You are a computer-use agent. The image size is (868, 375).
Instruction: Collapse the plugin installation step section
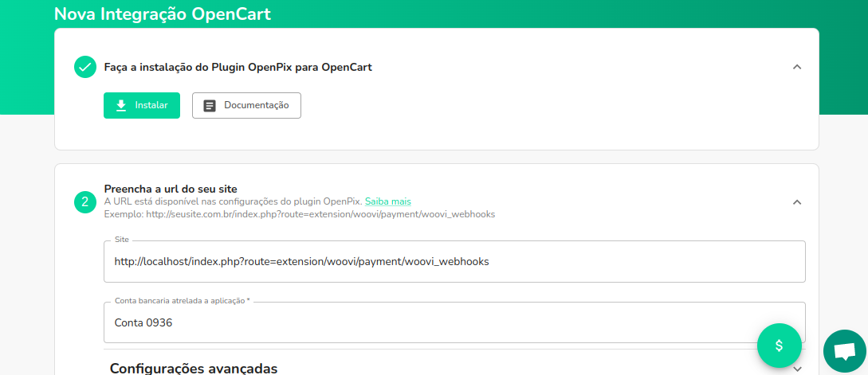pos(796,67)
